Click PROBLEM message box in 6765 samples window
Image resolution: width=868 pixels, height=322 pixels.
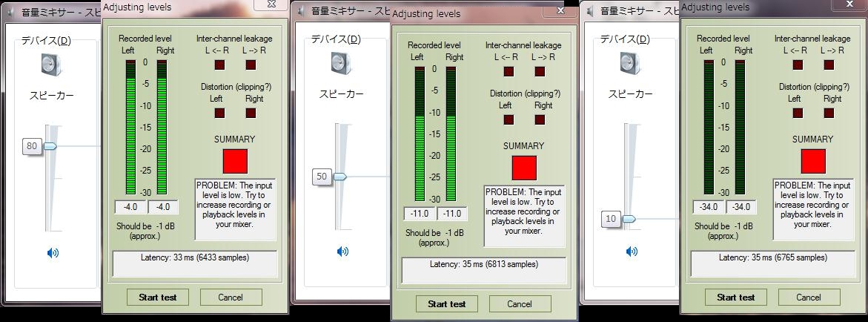click(813, 209)
